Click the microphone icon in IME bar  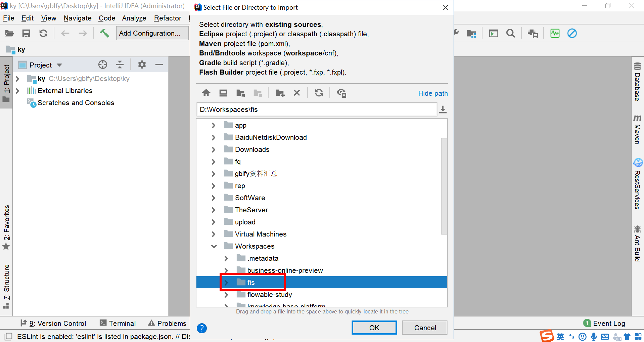594,337
